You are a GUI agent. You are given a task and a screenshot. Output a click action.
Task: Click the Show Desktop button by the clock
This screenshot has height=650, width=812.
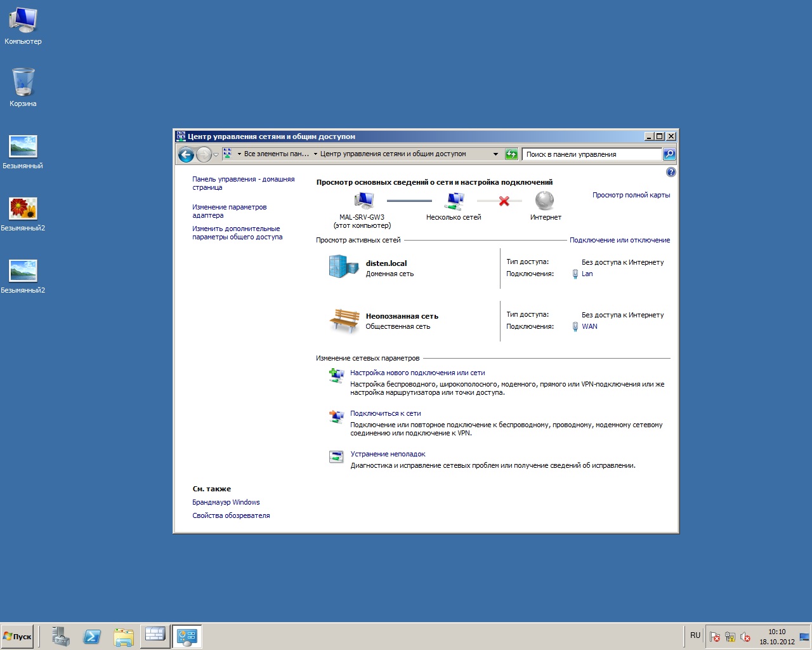(804, 637)
